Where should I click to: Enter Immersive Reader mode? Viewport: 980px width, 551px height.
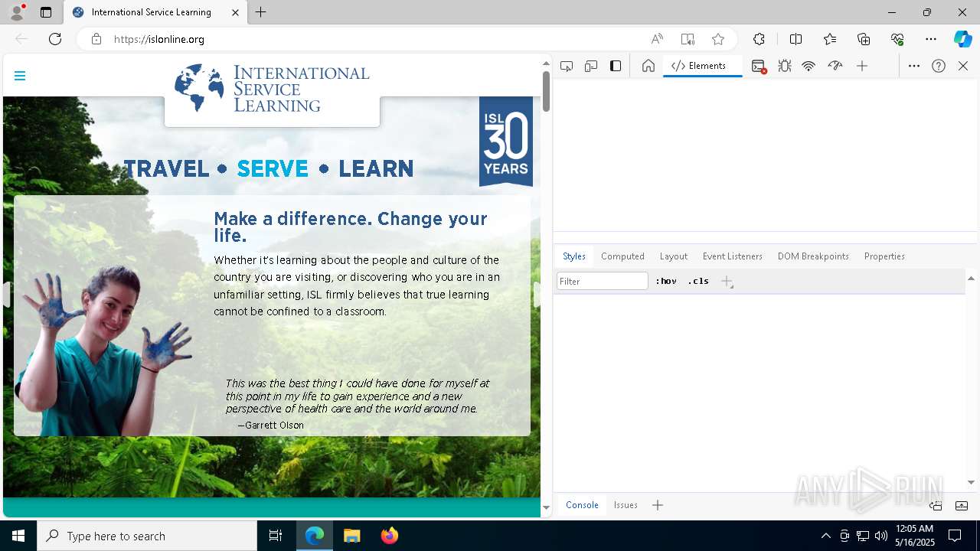coord(688,39)
